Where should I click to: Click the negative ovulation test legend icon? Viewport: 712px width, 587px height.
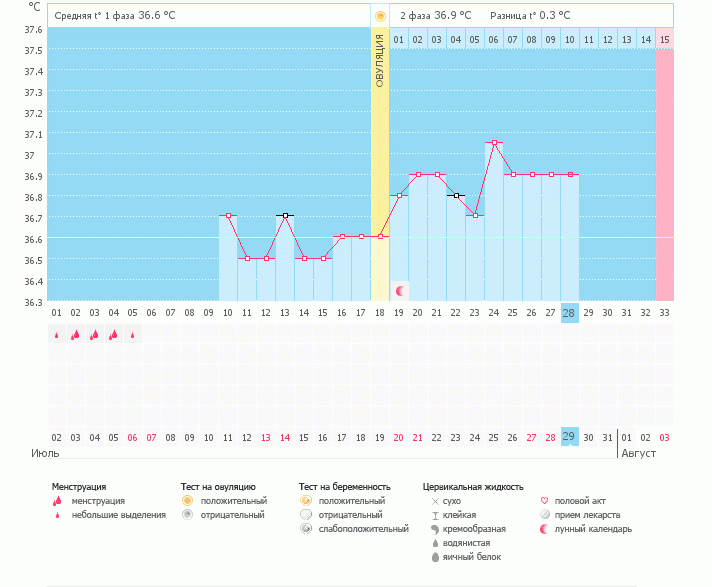(x=188, y=515)
